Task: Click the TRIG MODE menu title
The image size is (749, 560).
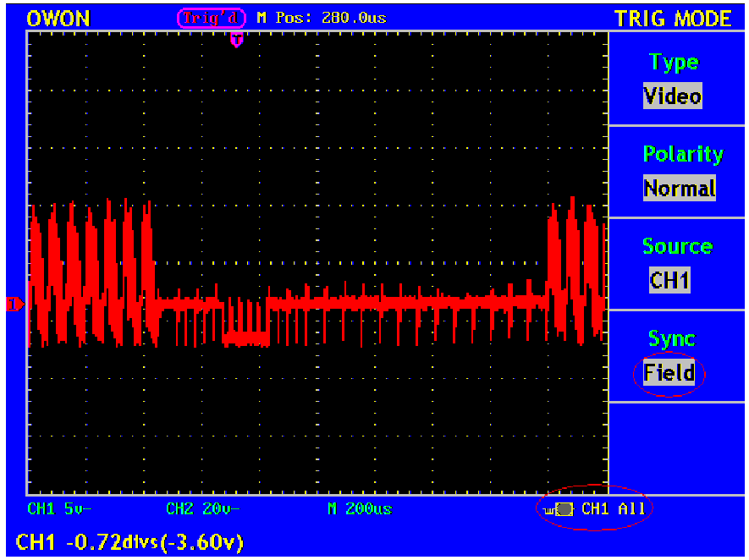Action: pyautogui.click(x=673, y=19)
